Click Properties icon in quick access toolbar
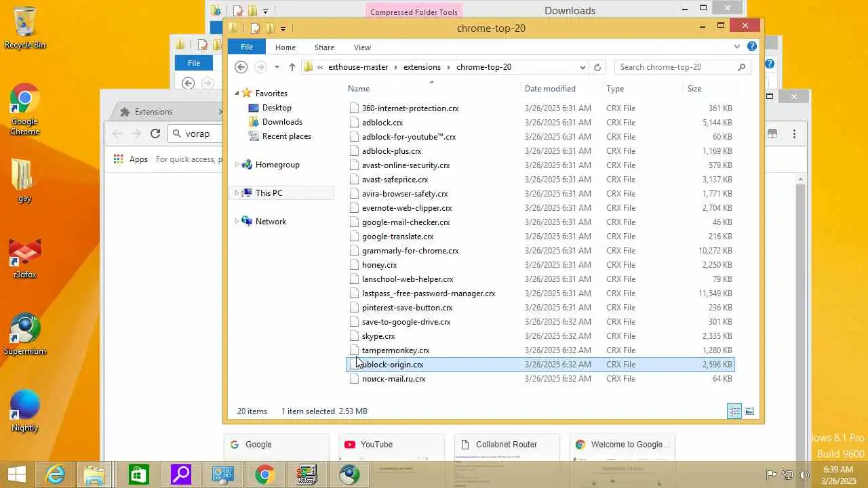 tap(256, 28)
